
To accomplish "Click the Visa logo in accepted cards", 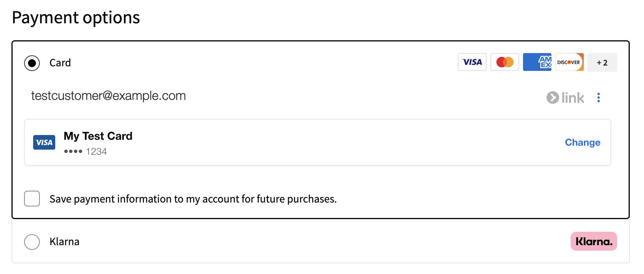I will click(x=472, y=62).
